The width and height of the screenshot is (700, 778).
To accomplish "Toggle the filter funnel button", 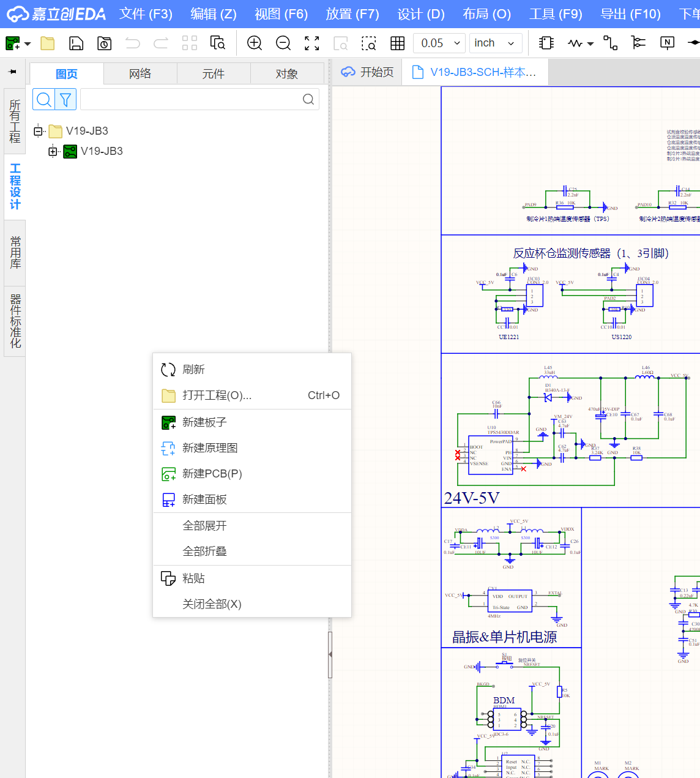I will 66,99.
